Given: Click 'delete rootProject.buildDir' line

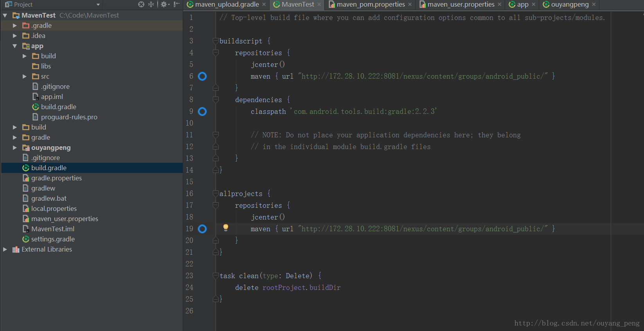Looking at the screenshot, I should click(288, 288).
